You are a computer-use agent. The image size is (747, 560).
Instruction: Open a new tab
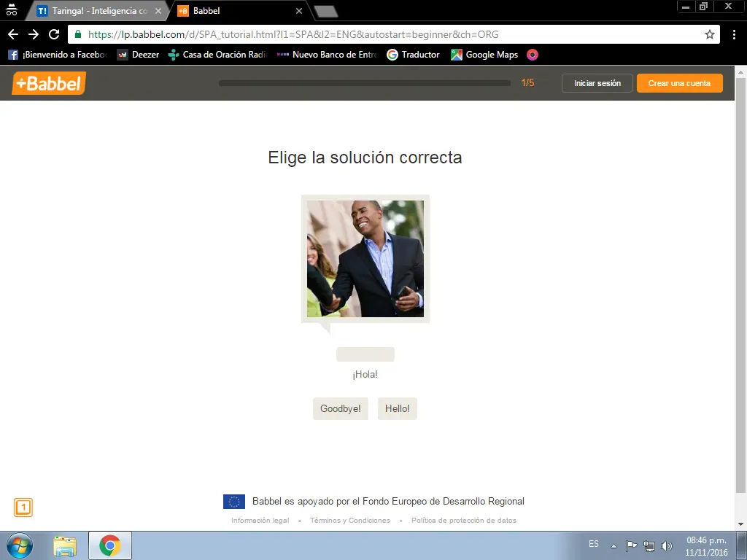(x=326, y=12)
